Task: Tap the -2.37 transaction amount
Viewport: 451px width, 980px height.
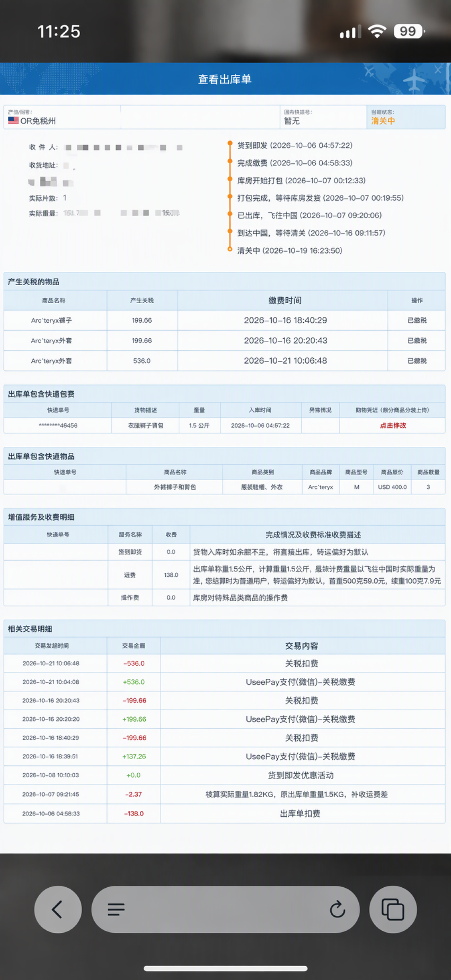Action: click(134, 794)
